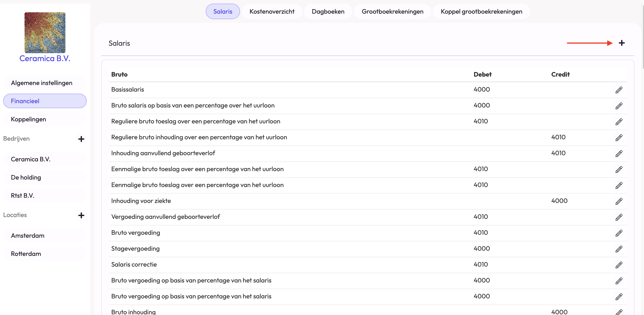Click pencil icon for Inhouding aanvullend geboorteverlof
Viewport: 644px width, 315px height.
click(619, 153)
